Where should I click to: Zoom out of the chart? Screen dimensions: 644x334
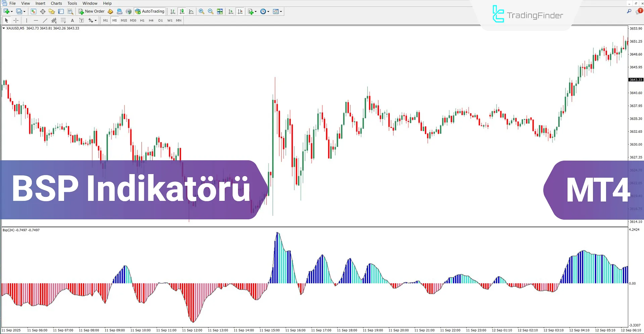pyautogui.click(x=210, y=11)
